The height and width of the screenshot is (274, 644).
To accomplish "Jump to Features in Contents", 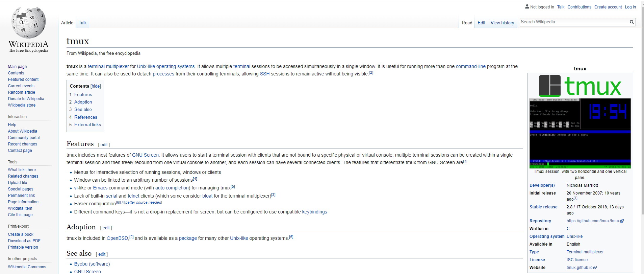I will pos(83,95).
